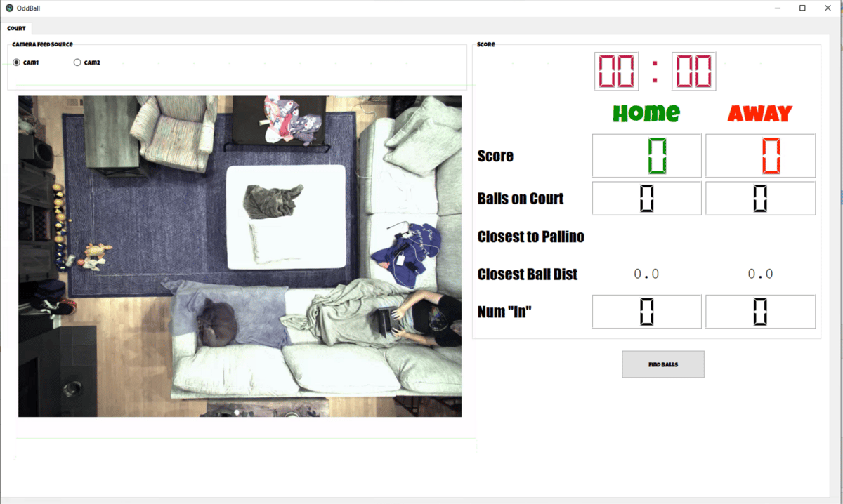Click the timer seconds display
This screenshot has height=504, width=843.
click(x=693, y=71)
